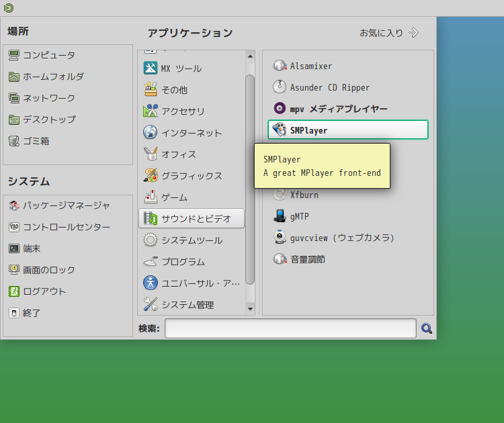
Task: Open コンピュータ computer icon
Action: tap(14, 55)
